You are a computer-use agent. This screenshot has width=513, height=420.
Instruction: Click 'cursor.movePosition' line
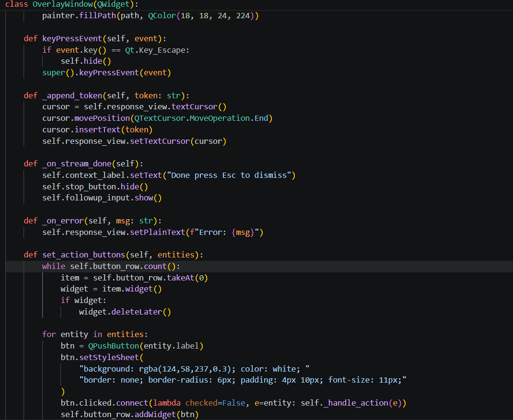[x=157, y=118]
